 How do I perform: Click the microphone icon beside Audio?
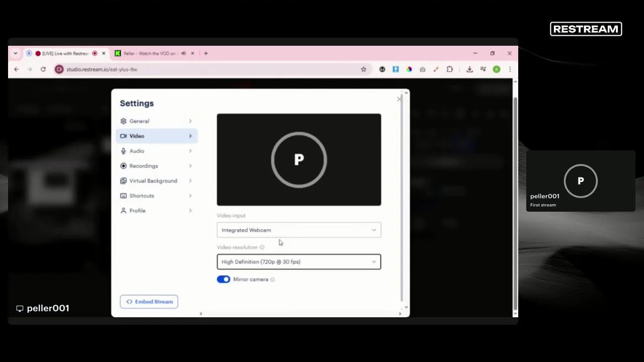123,151
